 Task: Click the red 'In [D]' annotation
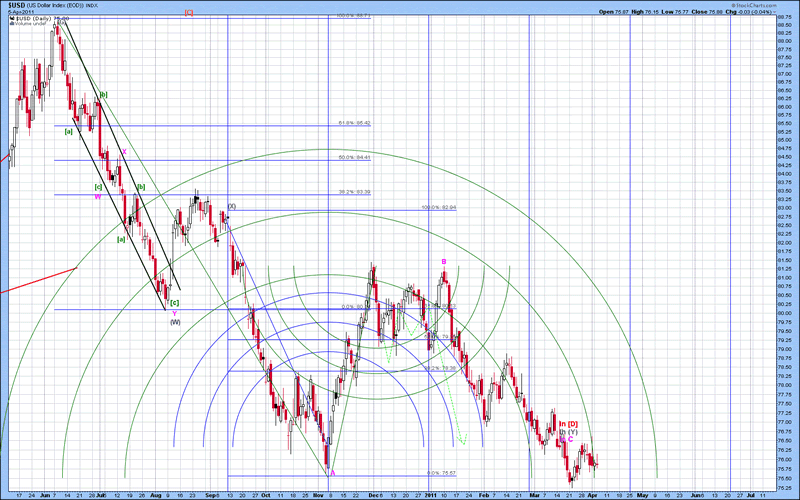568,425
